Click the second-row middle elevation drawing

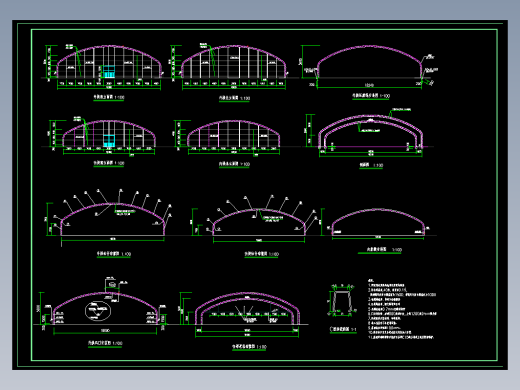[x=228, y=138]
